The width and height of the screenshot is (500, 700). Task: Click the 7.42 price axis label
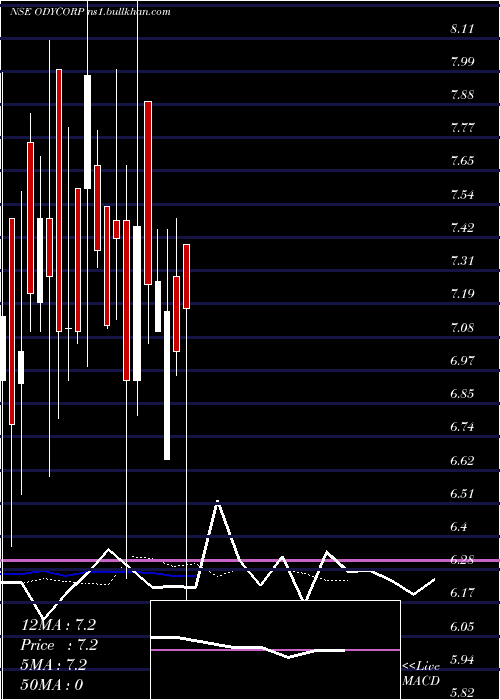pos(462,228)
